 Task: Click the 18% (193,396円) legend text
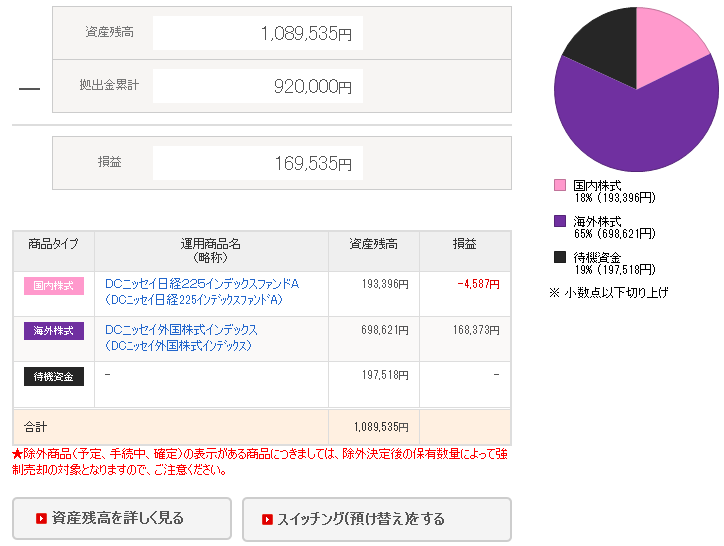[615, 198]
